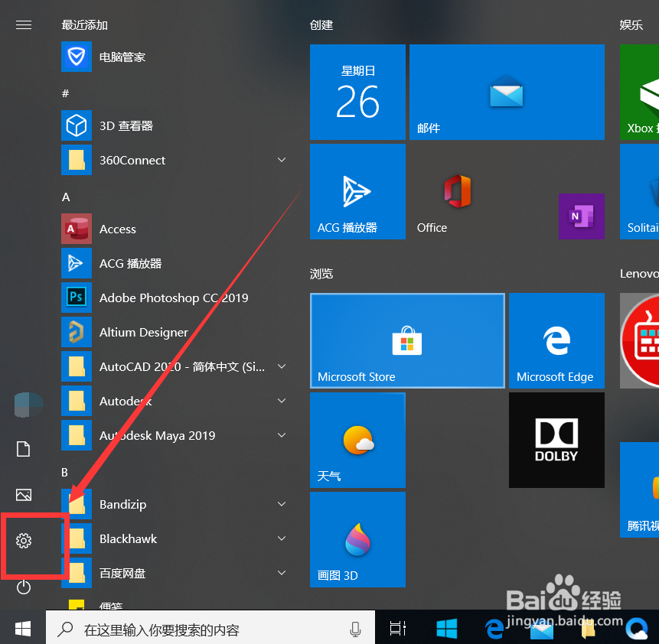Click the # section header
Image resolution: width=659 pixels, height=644 pixels.
(65, 93)
